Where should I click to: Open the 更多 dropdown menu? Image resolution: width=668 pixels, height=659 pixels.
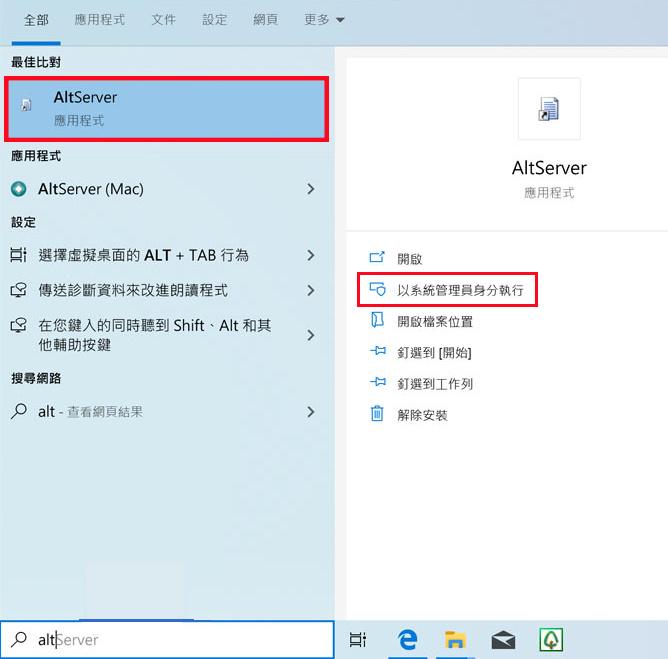click(324, 20)
